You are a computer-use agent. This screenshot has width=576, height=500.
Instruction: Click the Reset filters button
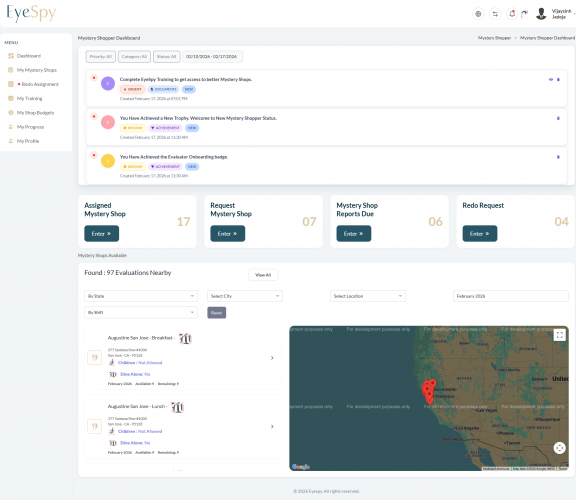216,313
